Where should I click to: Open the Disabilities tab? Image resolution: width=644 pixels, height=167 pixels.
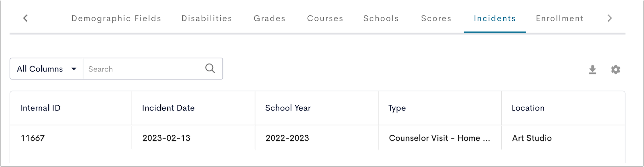206,18
